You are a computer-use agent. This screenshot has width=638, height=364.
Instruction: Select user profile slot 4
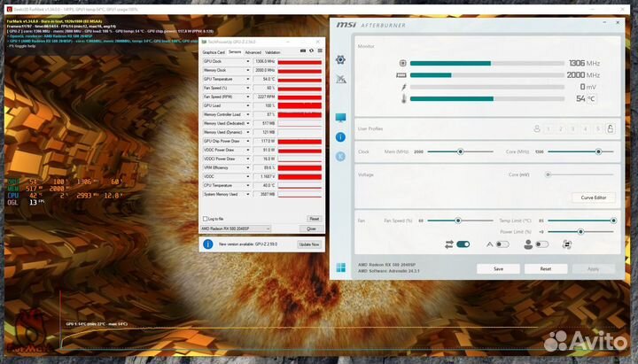[585, 129]
